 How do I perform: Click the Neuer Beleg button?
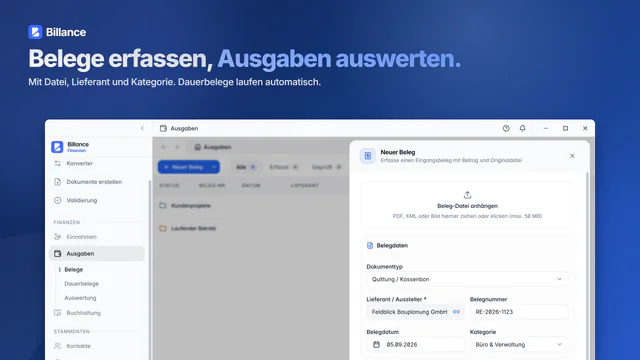point(183,167)
